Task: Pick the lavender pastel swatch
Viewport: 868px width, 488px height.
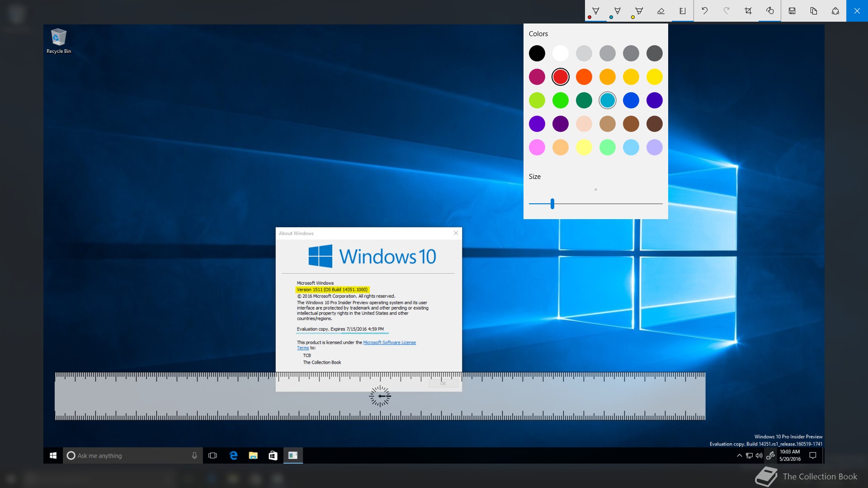Action: pyautogui.click(x=655, y=147)
